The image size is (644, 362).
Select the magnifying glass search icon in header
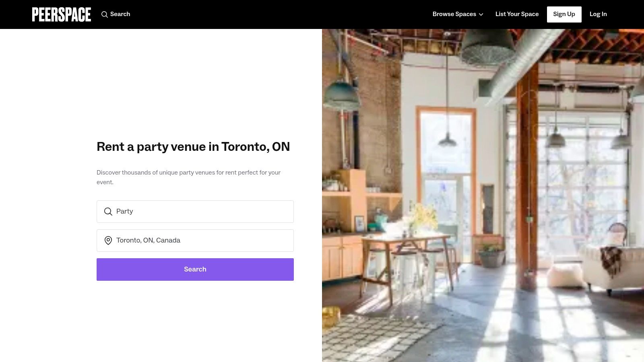pos(105,14)
